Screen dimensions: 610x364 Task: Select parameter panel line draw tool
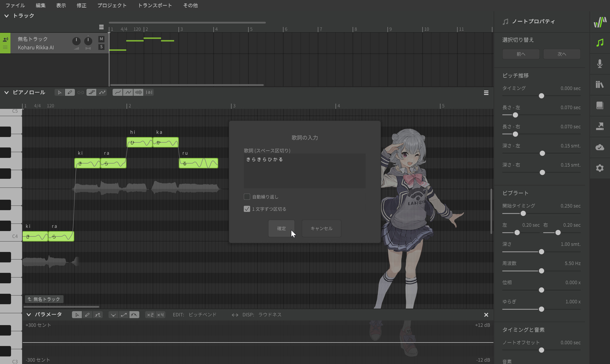click(x=98, y=315)
